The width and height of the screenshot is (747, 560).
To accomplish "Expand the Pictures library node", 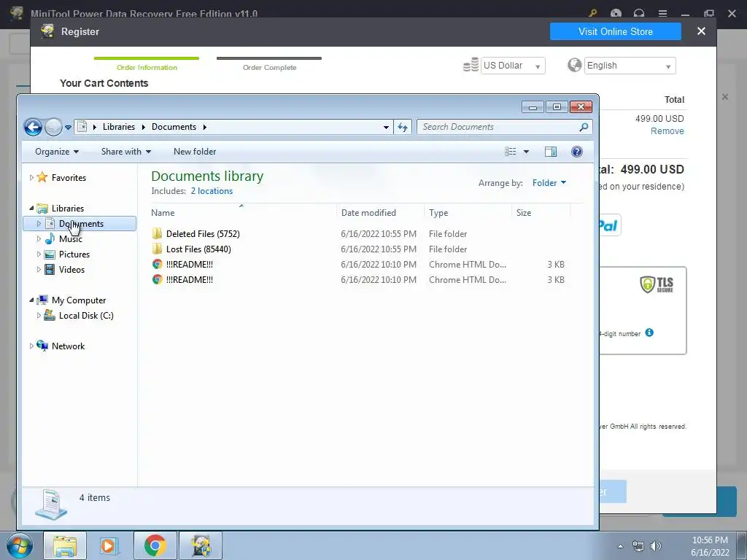I will 39,254.
